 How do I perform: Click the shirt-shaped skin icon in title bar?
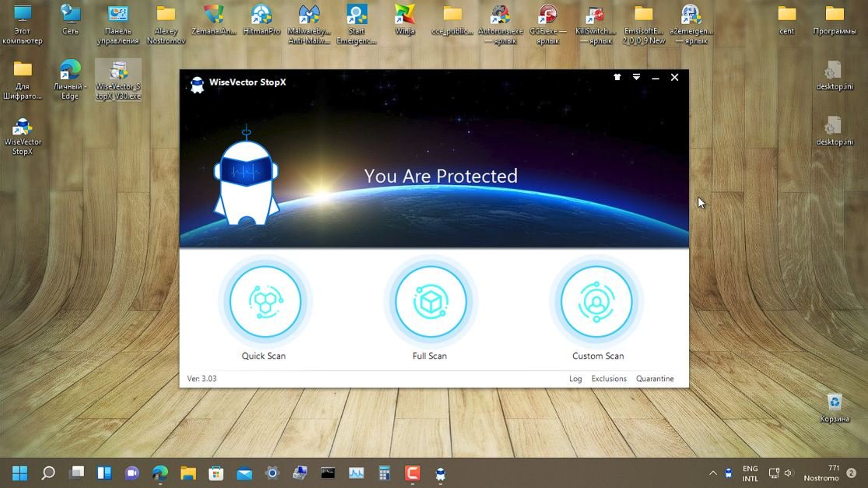click(x=617, y=78)
